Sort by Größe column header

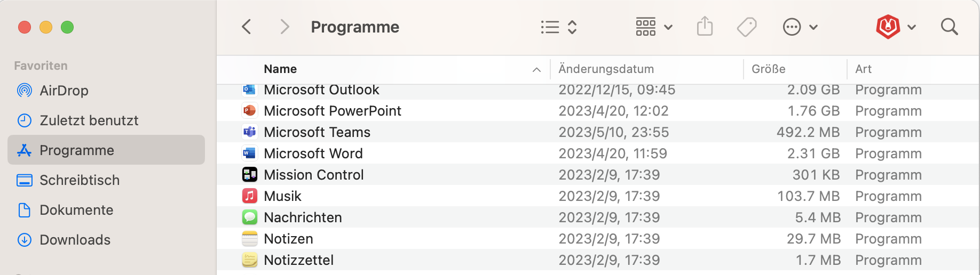tap(768, 69)
